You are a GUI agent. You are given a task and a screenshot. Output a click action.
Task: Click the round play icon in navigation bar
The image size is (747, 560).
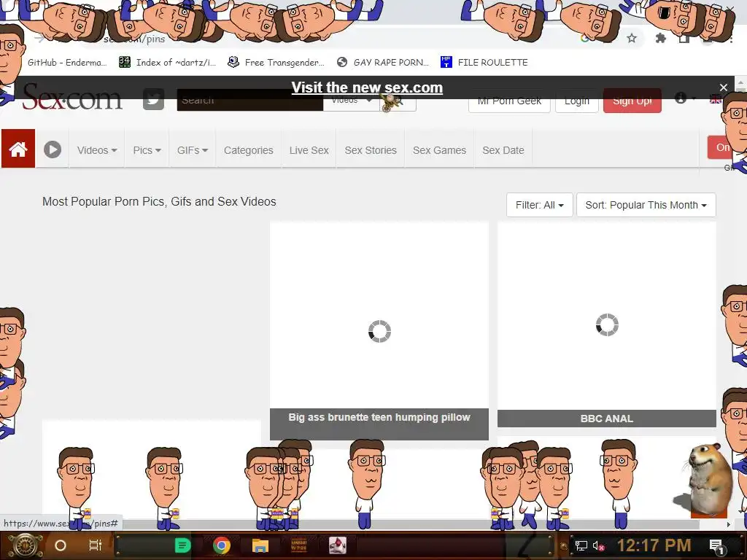tap(53, 149)
